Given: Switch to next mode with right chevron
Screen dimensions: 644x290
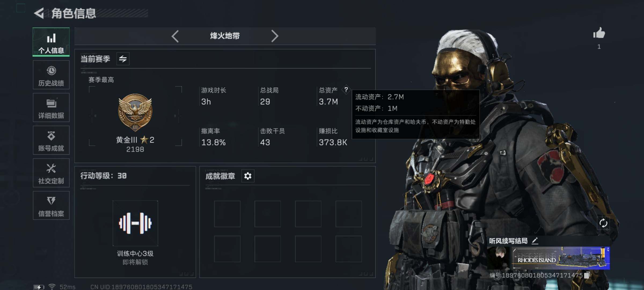Looking at the screenshot, I should 275,36.
